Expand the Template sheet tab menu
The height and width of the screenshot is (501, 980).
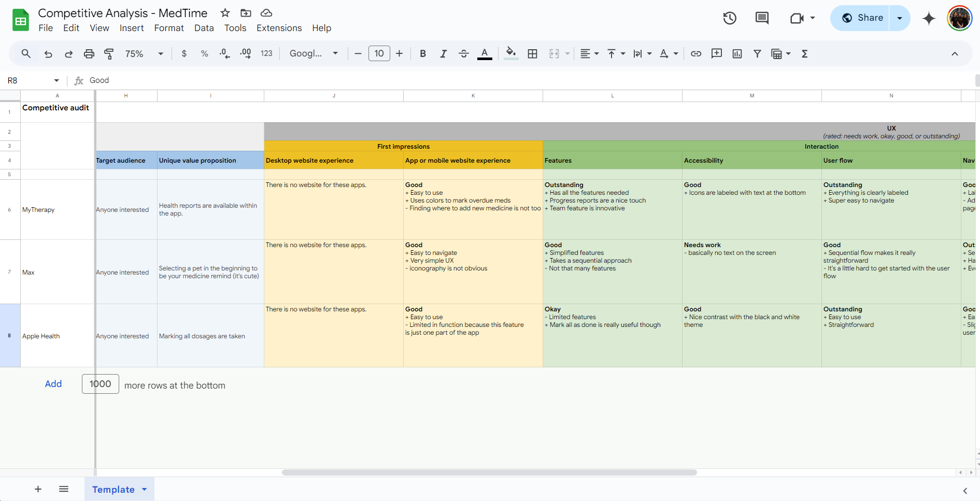(x=145, y=490)
